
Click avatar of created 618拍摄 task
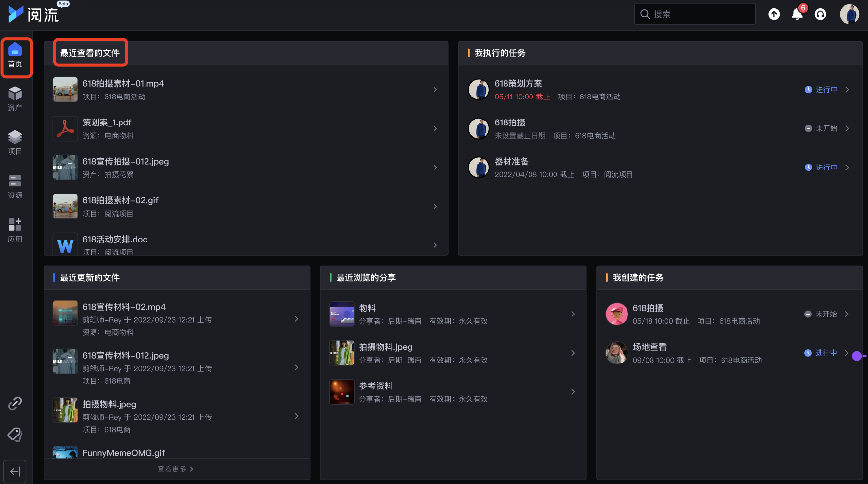pos(617,314)
